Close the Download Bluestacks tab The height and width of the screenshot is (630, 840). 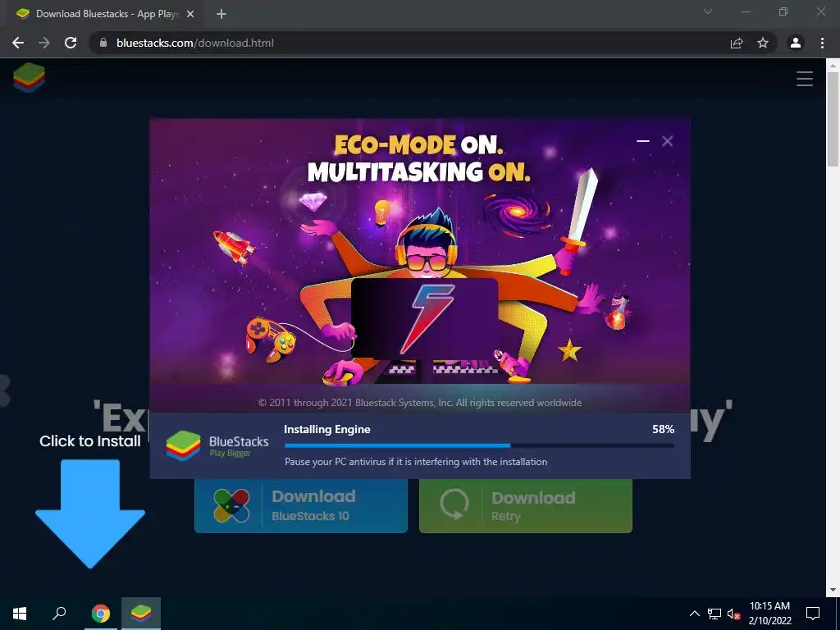(x=190, y=14)
